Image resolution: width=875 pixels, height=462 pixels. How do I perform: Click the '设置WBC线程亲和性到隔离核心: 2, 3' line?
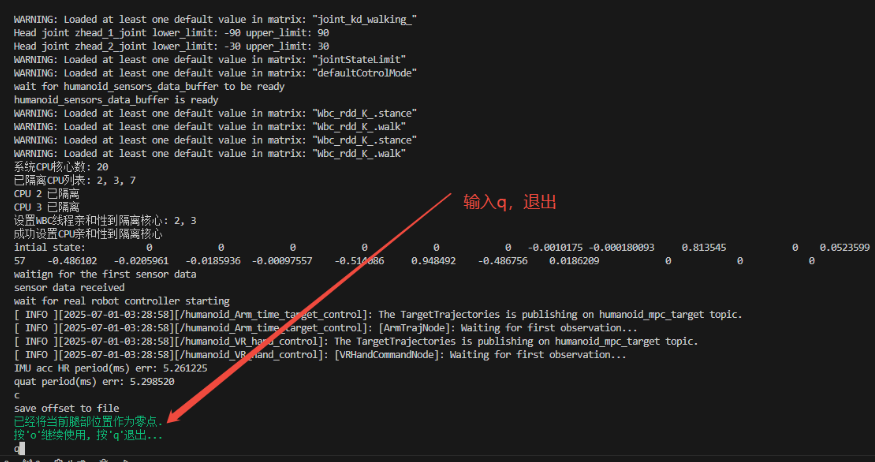[105, 220]
